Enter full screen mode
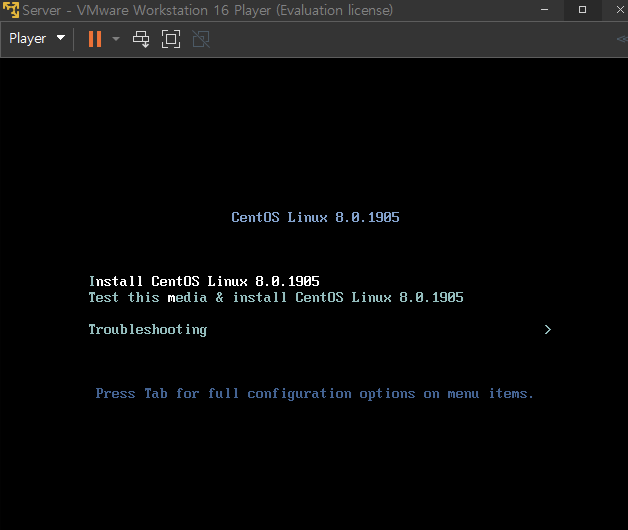Viewport: 628px width, 530px height. point(171,39)
